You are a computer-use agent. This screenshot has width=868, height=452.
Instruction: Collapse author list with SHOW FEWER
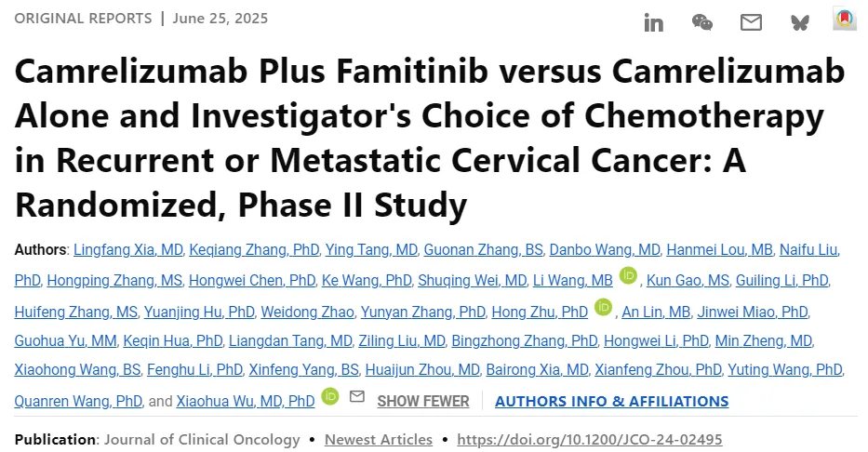[x=423, y=401]
